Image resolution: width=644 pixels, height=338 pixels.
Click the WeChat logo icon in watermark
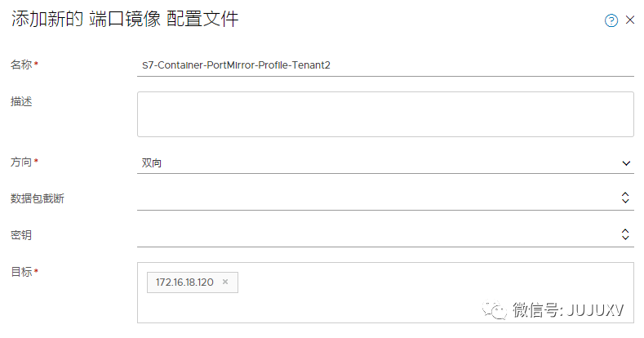click(495, 309)
